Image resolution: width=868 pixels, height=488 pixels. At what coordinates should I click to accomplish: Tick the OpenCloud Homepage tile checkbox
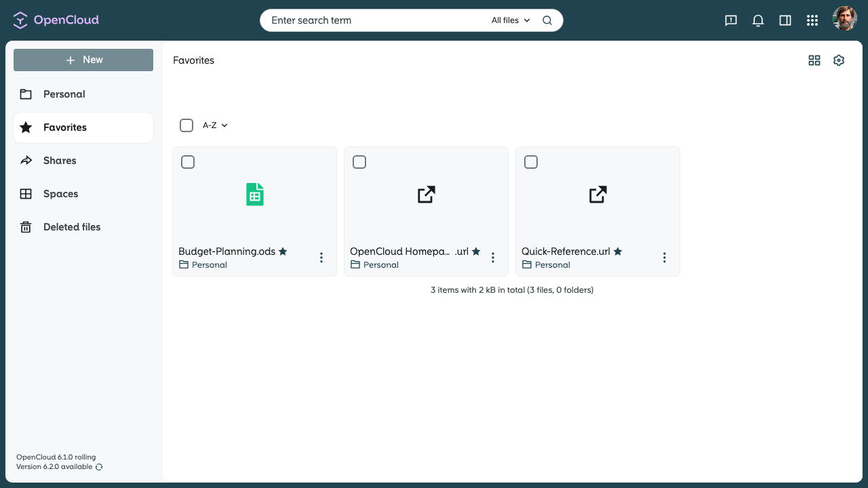click(359, 162)
